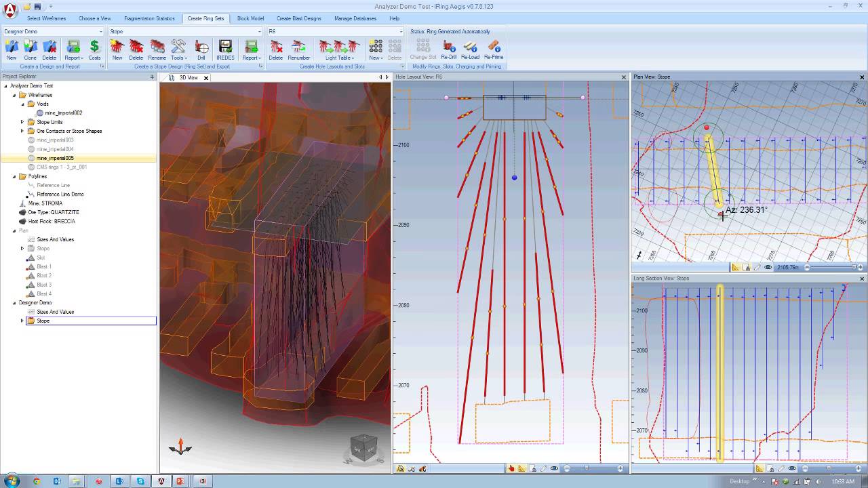
Task: Click the Report button next to IREDES
Action: click(251, 49)
